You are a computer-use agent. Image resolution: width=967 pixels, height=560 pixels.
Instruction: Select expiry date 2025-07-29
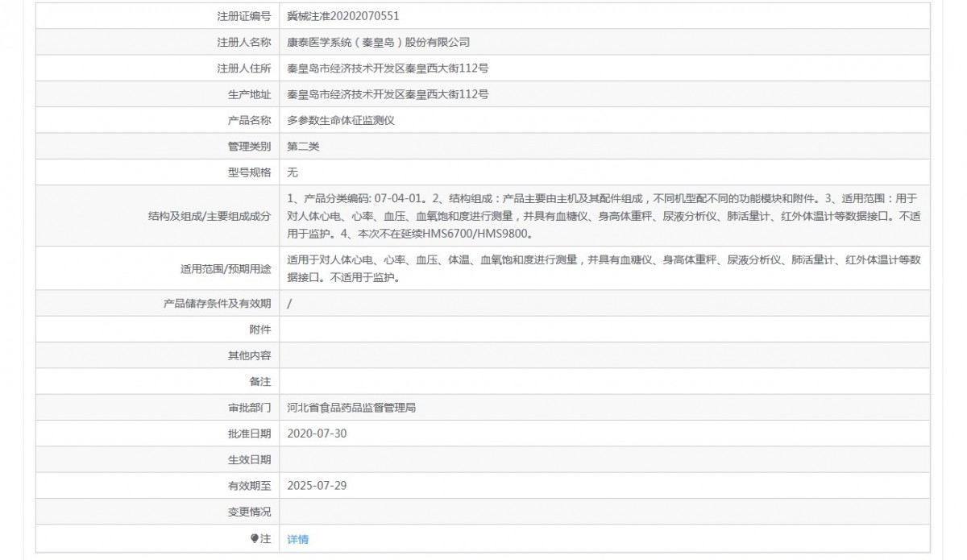[x=317, y=486]
